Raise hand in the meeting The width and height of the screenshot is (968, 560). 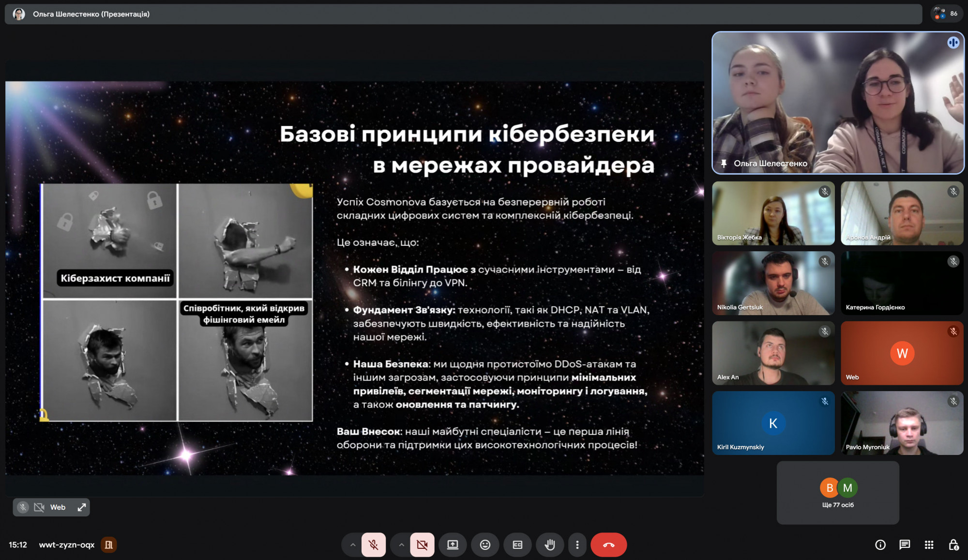[x=550, y=545]
